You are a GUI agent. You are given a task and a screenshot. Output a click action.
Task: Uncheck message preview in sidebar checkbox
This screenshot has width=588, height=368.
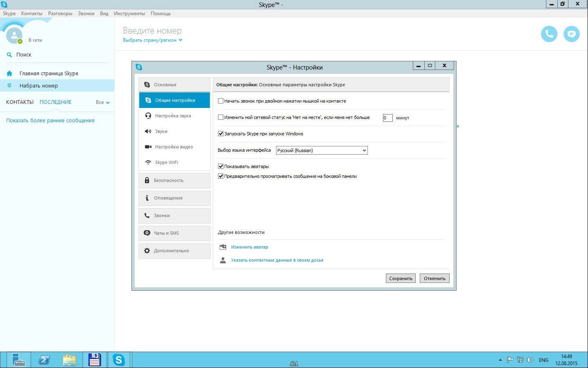[220, 176]
